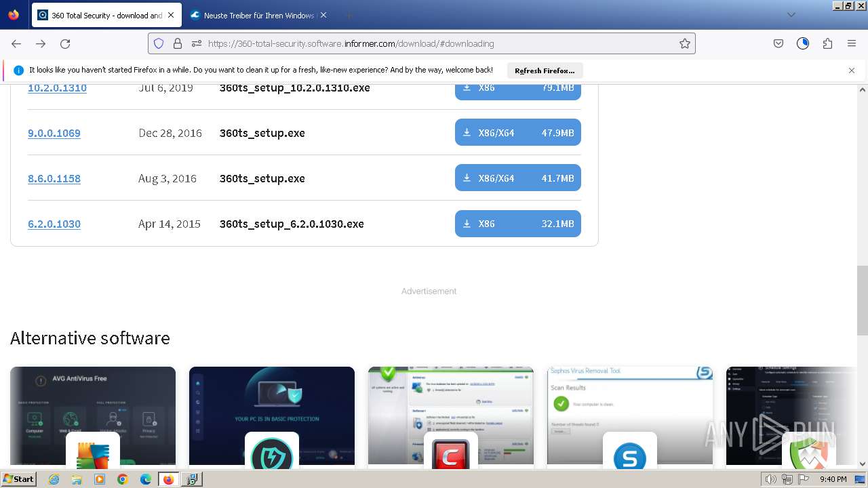View site security padlock information
This screenshot has width=868, height=488.
click(x=178, y=43)
